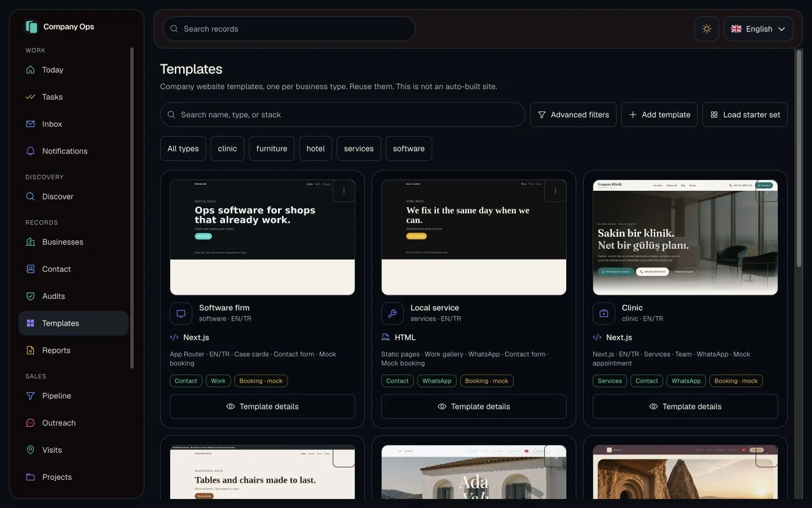Click the Software firm monitor icon
The width and height of the screenshot is (812, 508).
181,313
